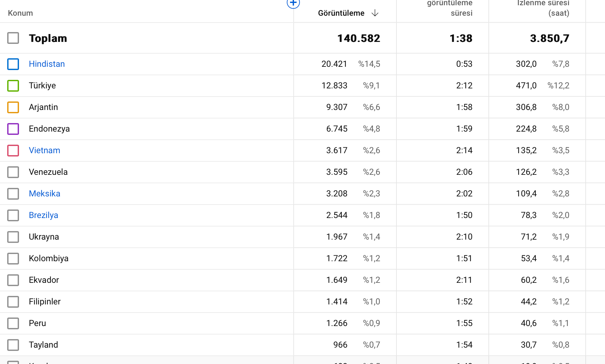Open the Brezilya country link
The image size is (605, 364).
44,215
